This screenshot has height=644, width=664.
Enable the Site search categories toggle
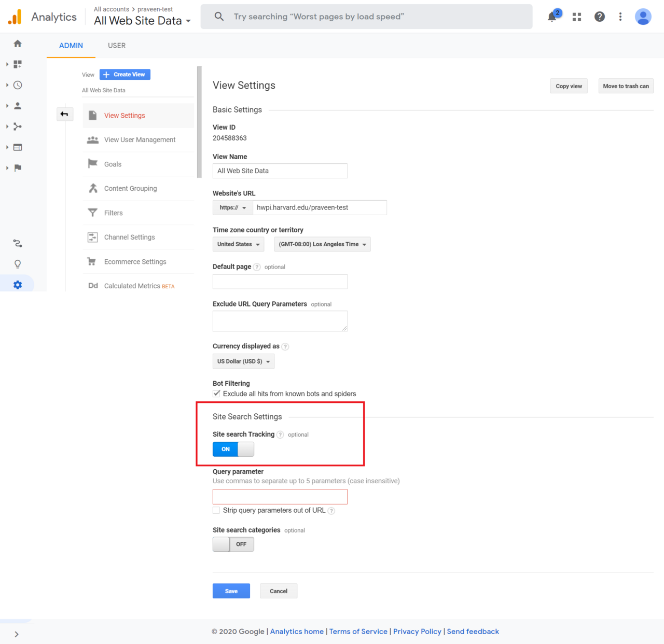[x=233, y=544]
